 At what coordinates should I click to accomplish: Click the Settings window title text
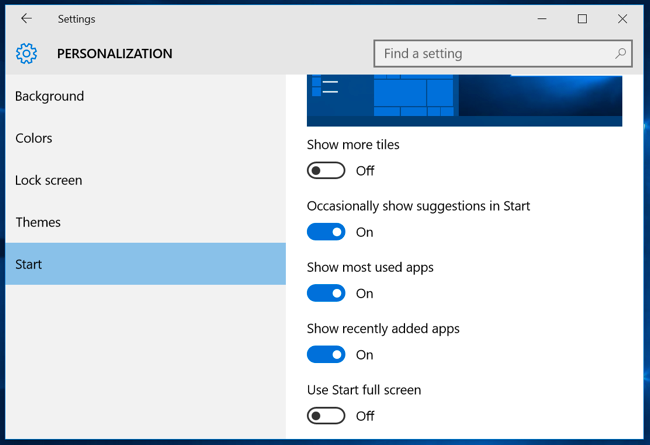pyautogui.click(x=76, y=19)
